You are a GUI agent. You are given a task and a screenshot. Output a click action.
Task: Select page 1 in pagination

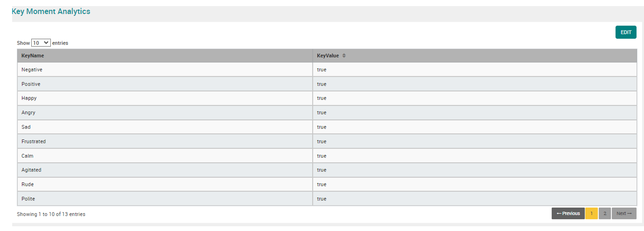point(591,213)
